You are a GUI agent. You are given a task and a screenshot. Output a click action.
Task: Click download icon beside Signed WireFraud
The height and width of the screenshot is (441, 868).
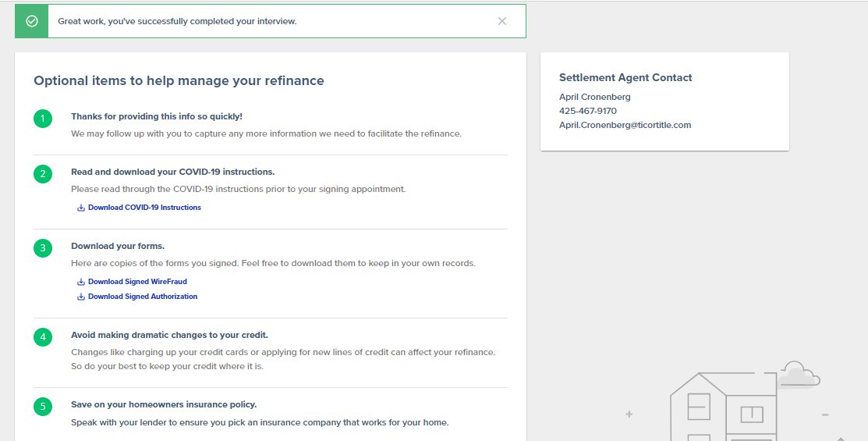(81, 282)
